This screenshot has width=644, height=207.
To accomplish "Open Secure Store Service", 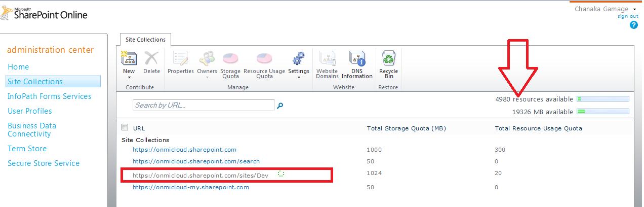I will (x=44, y=163).
